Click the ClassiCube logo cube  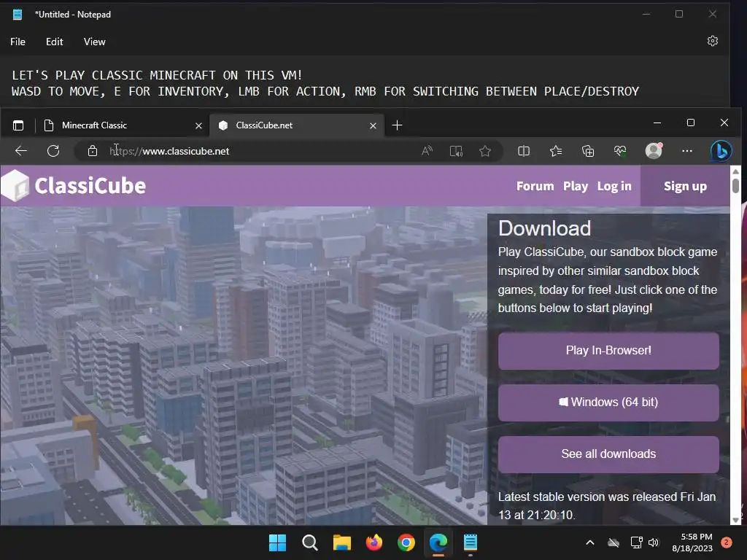[x=15, y=185]
